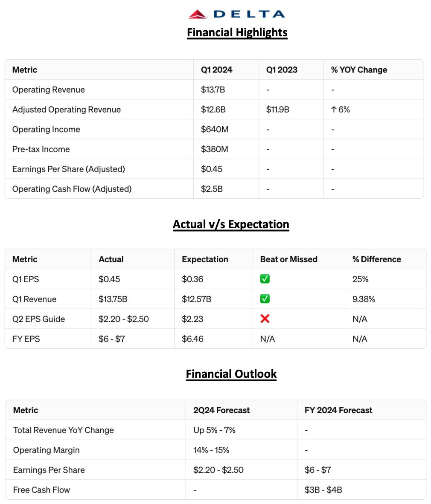Click the red X for Q2 EPS Guide
The height and width of the screenshot is (504, 431).
pos(265,319)
